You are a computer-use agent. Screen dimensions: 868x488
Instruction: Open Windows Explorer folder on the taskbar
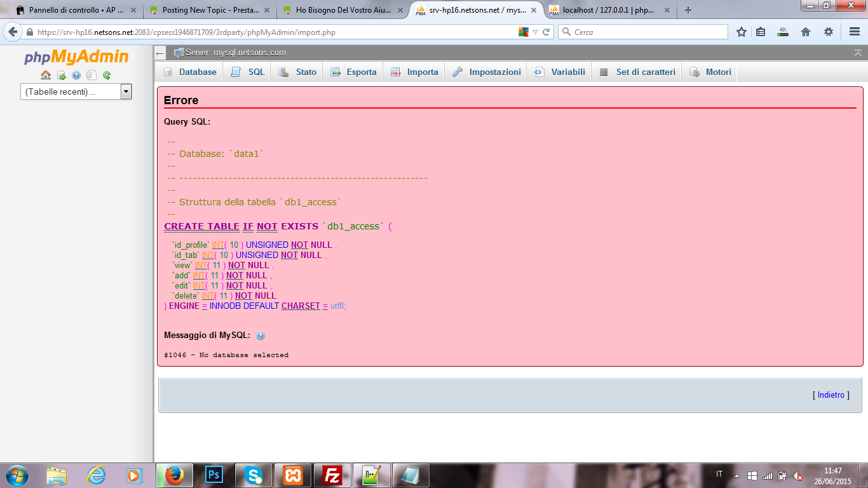(57, 475)
